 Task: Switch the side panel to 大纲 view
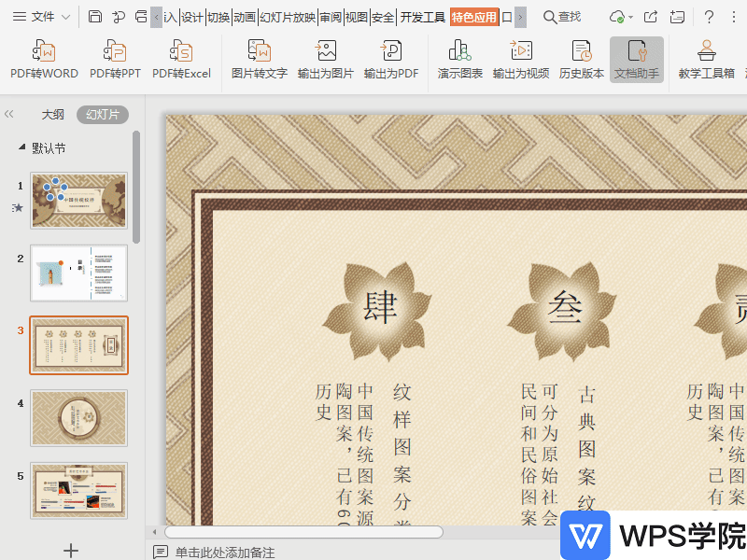pos(53,115)
